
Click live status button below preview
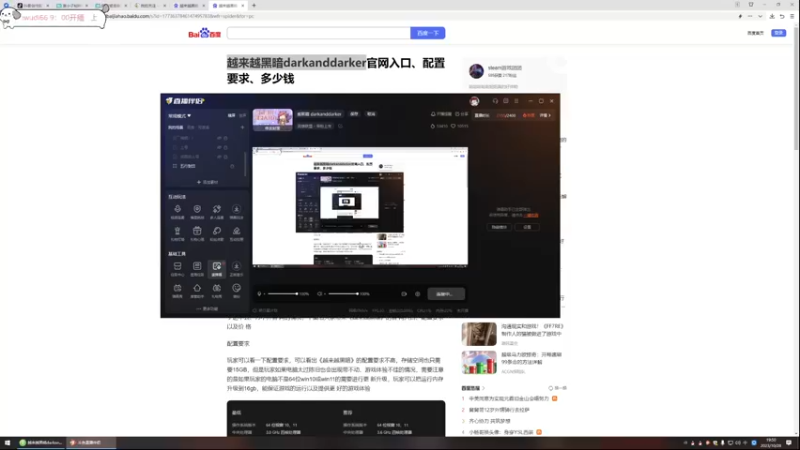click(445, 294)
